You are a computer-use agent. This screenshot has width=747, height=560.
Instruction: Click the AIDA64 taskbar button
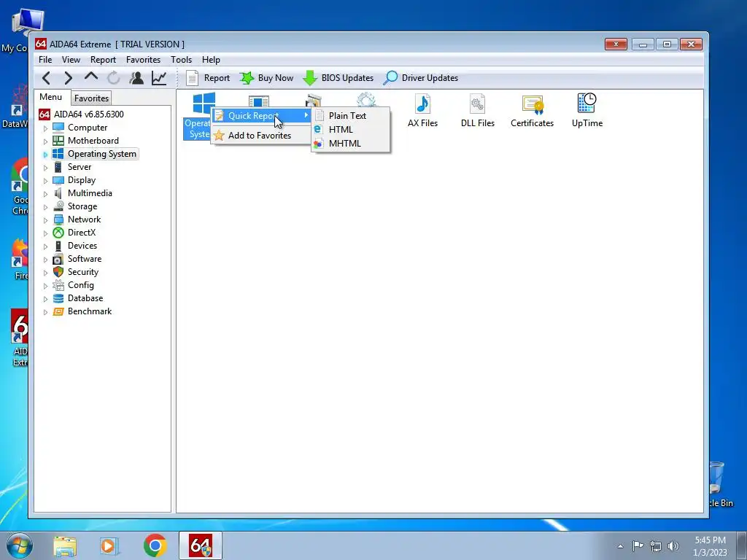(x=201, y=545)
